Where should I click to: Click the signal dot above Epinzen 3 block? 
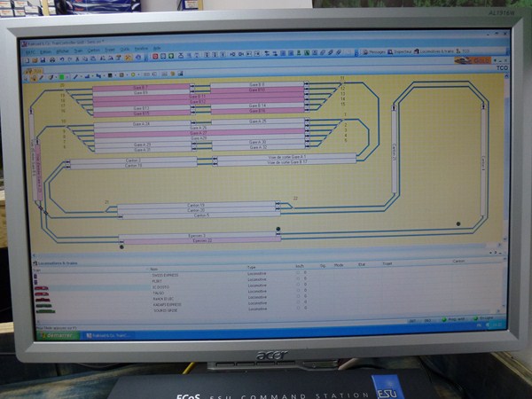(278, 229)
